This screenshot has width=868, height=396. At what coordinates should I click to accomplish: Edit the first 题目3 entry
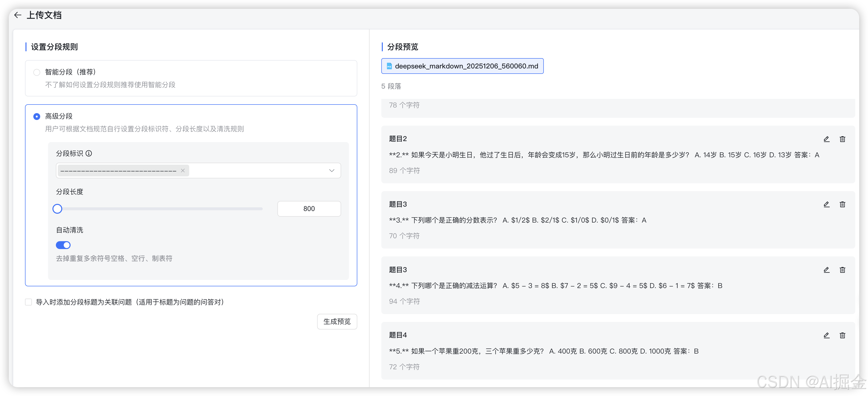826,204
